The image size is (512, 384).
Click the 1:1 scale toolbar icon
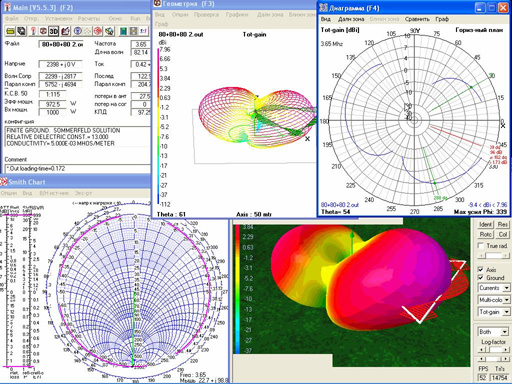(x=144, y=31)
